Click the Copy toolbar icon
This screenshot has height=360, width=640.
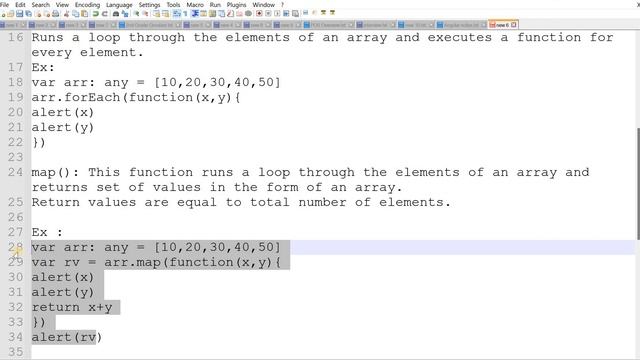(x=76, y=13)
